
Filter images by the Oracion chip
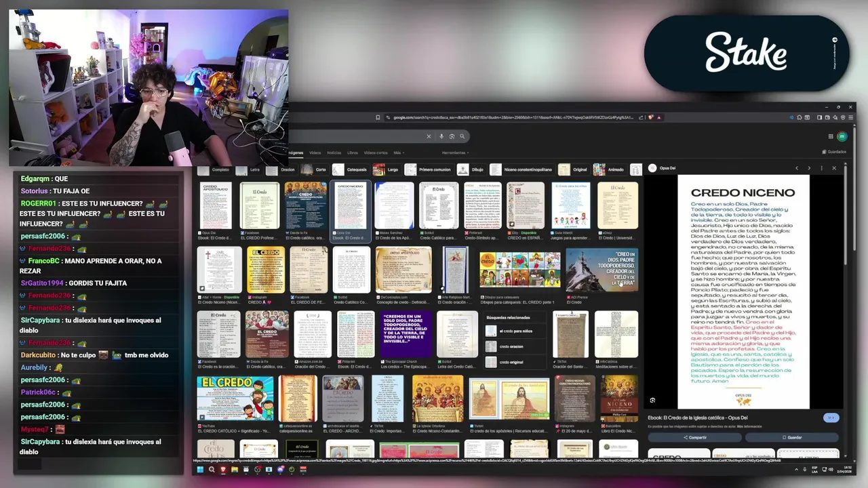click(282, 169)
